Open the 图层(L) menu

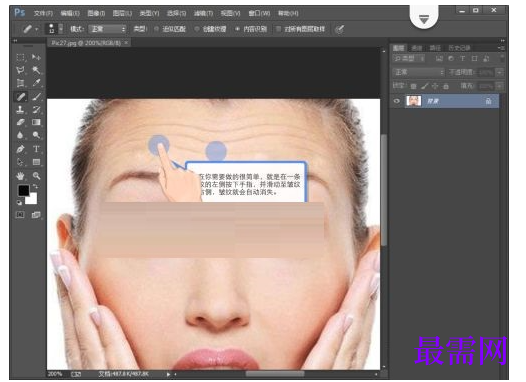[x=122, y=13]
